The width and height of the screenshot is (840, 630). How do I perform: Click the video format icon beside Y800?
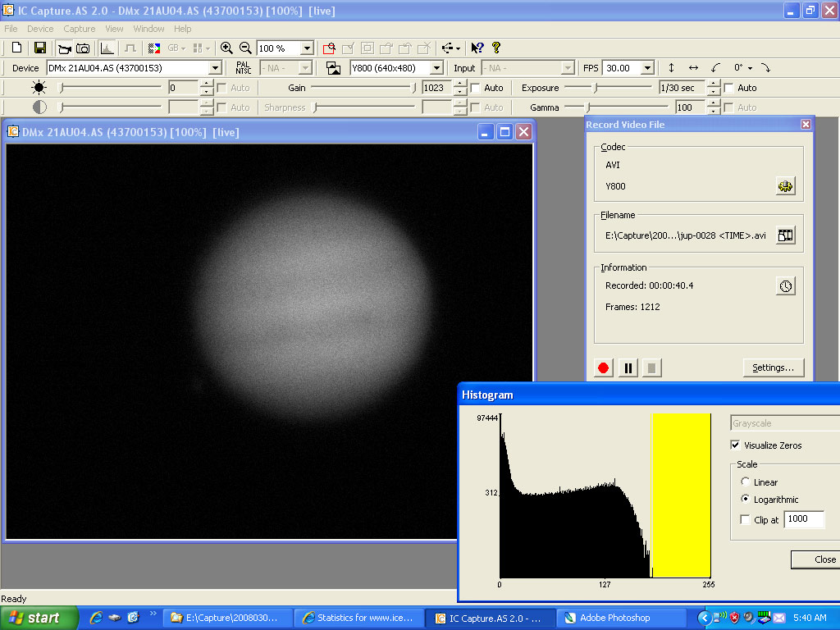[334, 68]
